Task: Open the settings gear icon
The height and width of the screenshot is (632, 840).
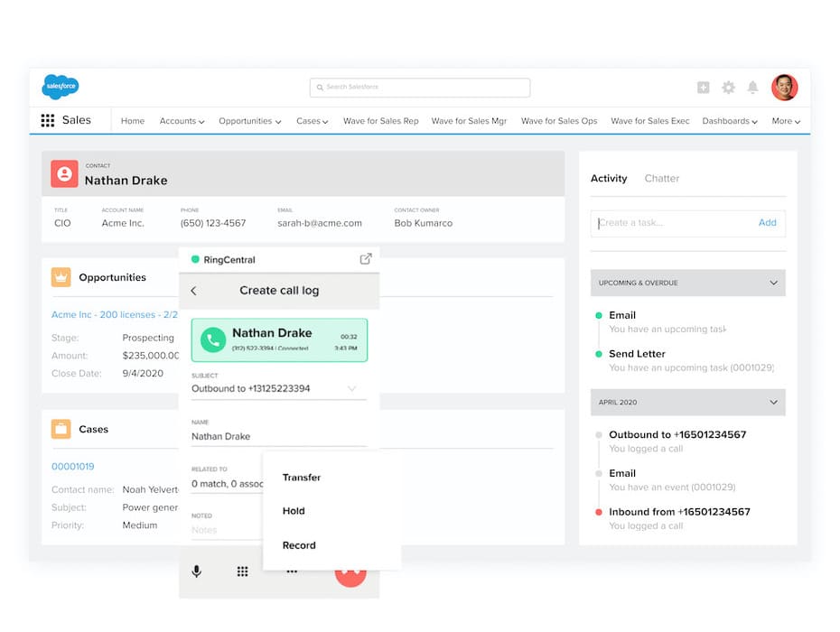Action: [728, 88]
